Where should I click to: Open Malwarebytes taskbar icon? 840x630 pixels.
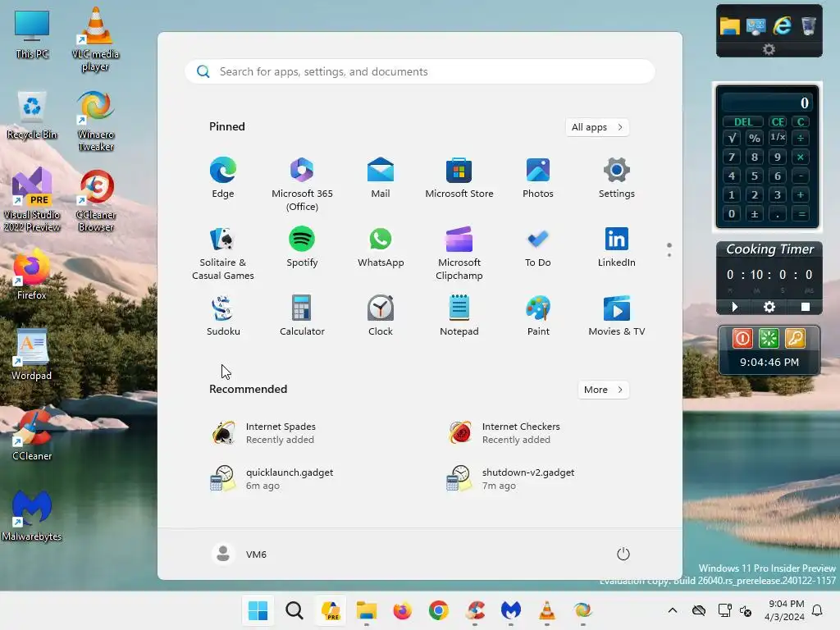[x=510, y=610]
